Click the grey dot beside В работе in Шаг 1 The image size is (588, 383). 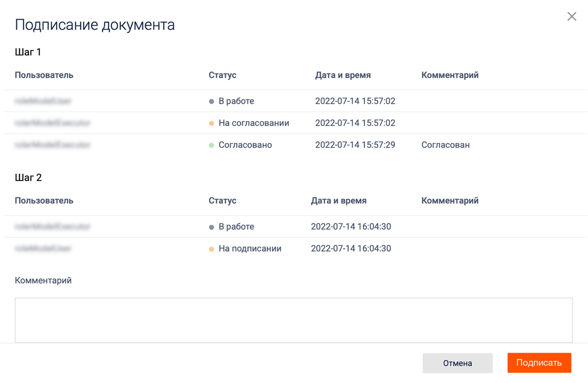[211, 102]
